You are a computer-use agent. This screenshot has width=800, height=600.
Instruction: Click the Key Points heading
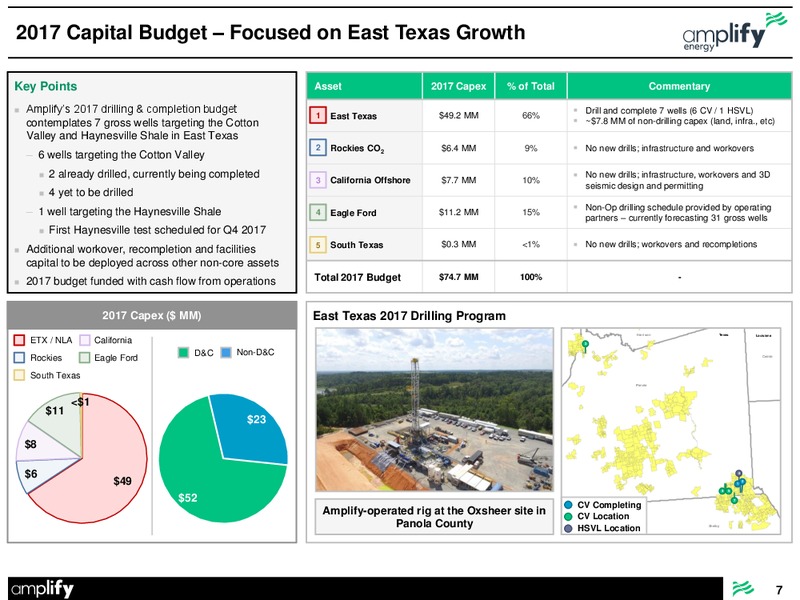point(45,86)
